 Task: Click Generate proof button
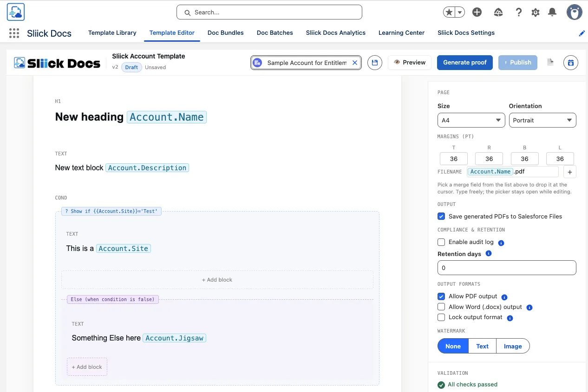tap(465, 63)
